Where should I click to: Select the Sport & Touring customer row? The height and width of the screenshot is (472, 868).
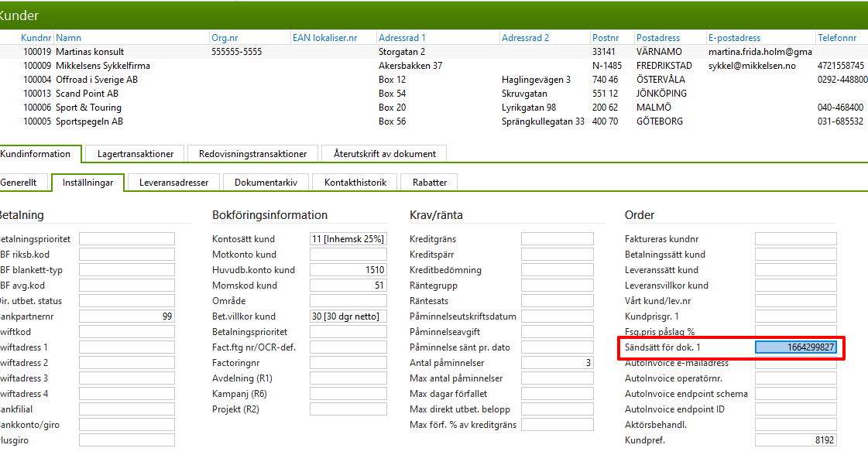pyautogui.click(x=88, y=108)
